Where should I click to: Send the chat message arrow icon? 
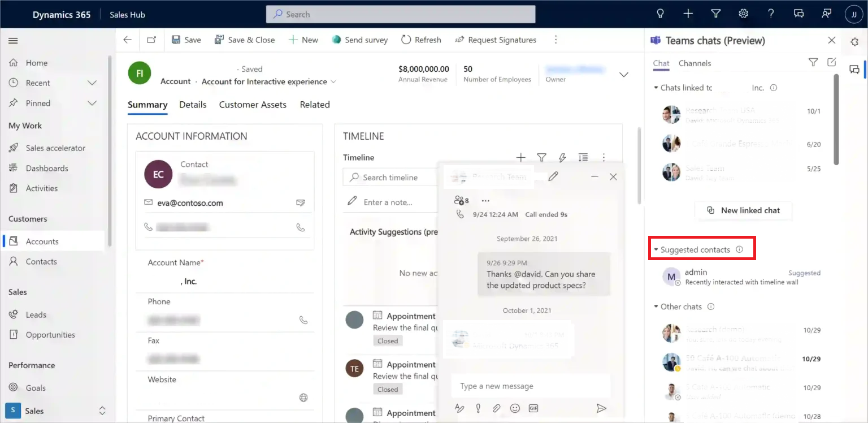pos(601,408)
